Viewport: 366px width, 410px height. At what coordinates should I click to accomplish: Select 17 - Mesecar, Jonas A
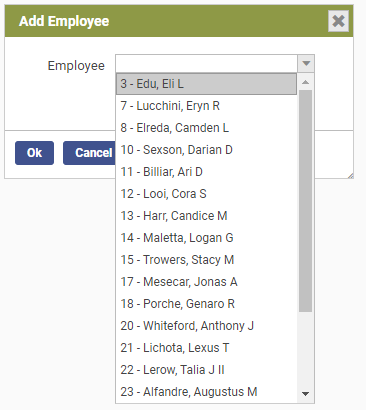[x=206, y=282]
